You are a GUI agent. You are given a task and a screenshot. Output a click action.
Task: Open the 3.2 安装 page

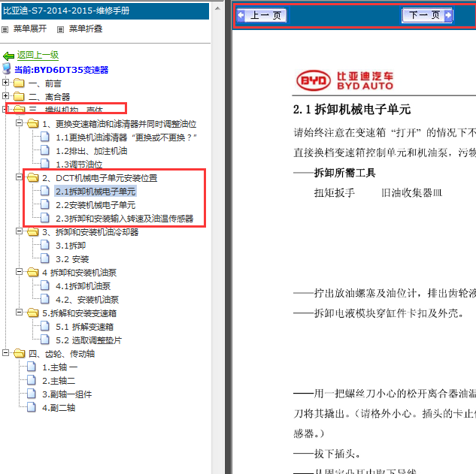tap(72, 259)
